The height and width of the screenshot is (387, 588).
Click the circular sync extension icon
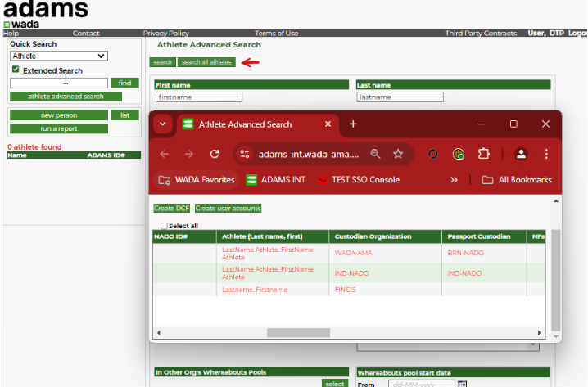pos(433,154)
